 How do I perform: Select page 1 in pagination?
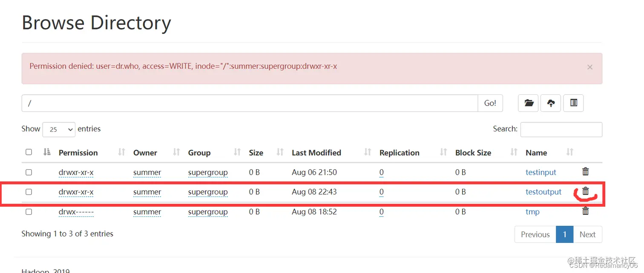pyautogui.click(x=565, y=234)
